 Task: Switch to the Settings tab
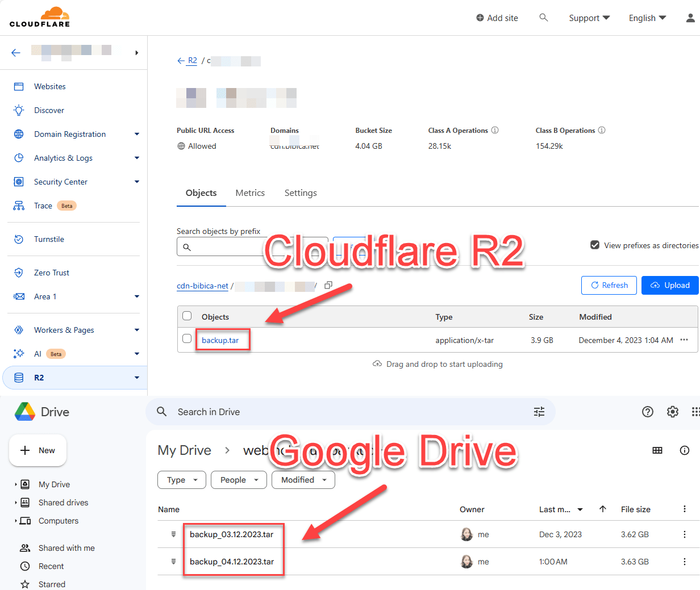pyautogui.click(x=301, y=193)
